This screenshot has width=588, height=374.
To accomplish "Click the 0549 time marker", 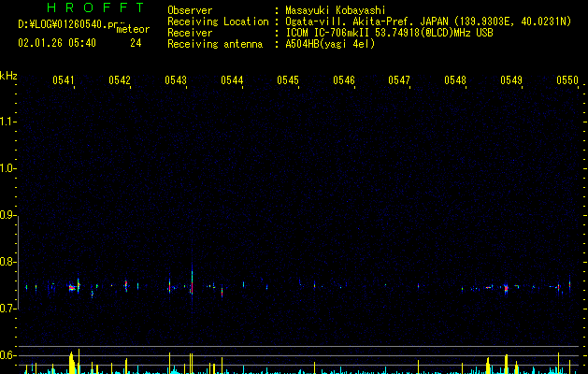I will [511, 80].
